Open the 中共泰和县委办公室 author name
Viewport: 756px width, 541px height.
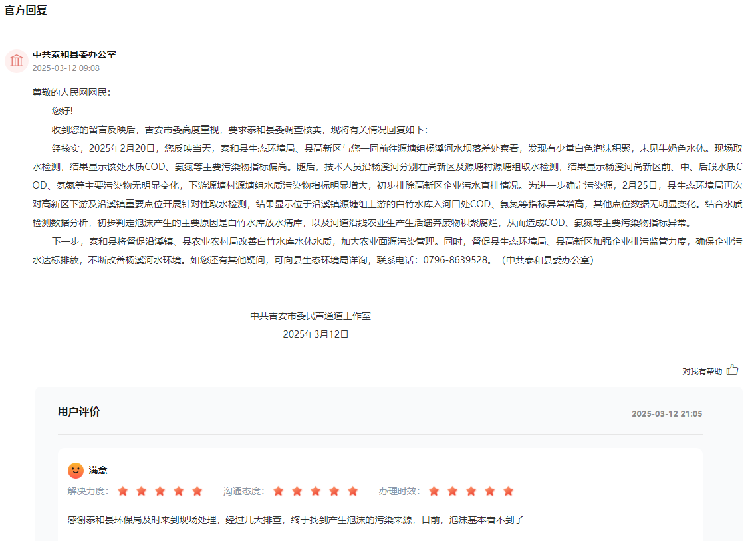pyautogui.click(x=74, y=54)
